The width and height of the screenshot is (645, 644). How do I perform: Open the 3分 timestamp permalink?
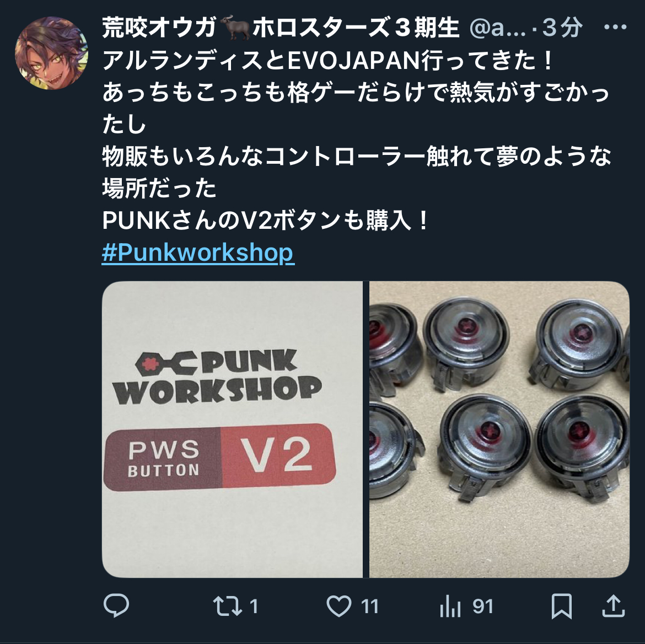(x=562, y=28)
